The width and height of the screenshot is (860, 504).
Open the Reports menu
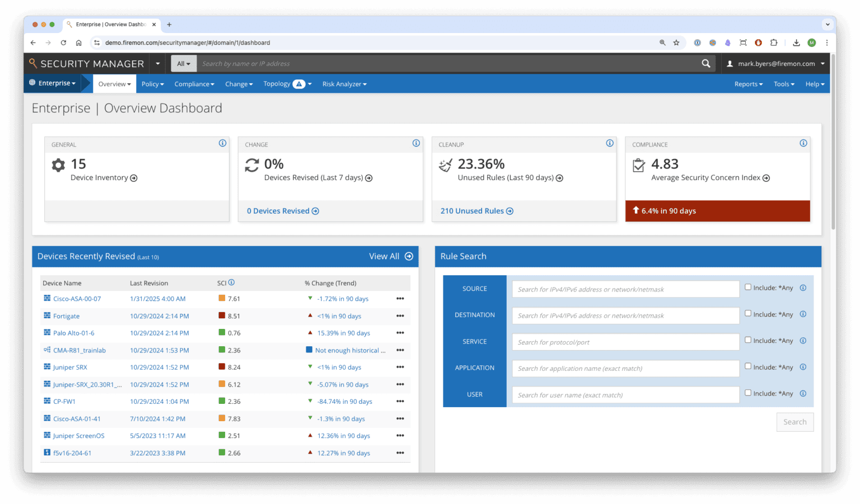748,83
